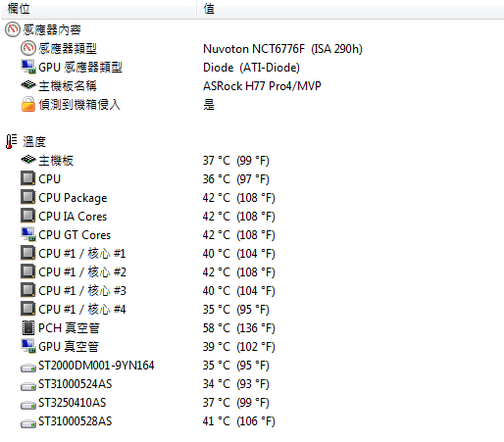Select the 感應器內容 section label

click(x=52, y=29)
